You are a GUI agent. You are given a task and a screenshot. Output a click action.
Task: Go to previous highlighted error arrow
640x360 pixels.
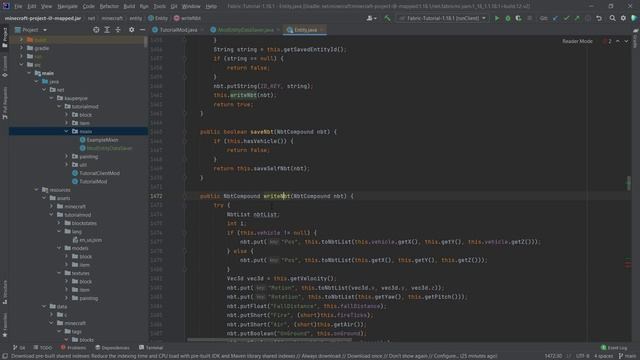tap(618, 41)
